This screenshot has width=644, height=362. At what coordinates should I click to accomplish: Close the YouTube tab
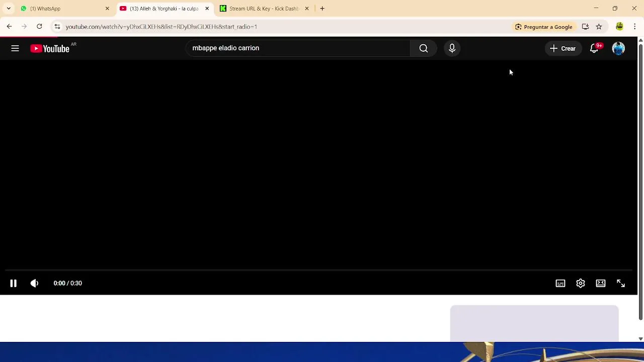coord(207,9)
